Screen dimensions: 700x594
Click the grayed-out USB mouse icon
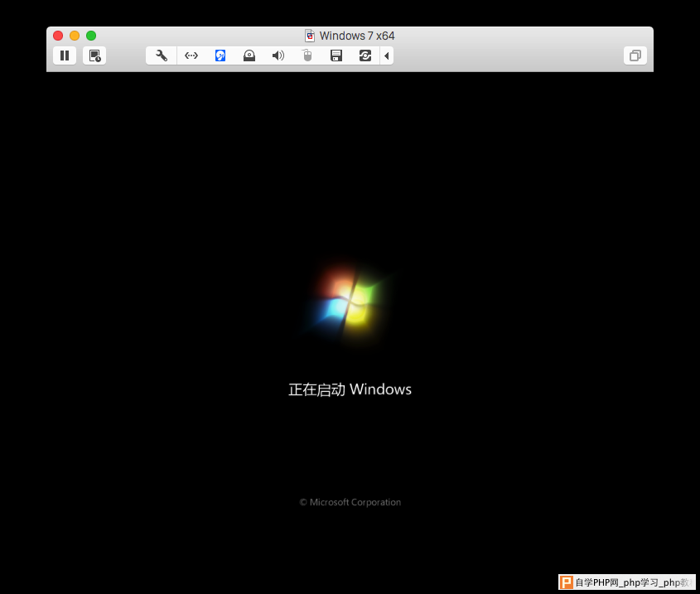click(307, 56)
